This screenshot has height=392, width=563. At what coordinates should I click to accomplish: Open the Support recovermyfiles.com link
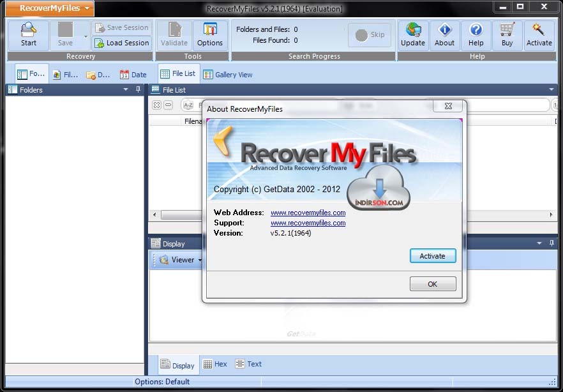click(308, 223)
